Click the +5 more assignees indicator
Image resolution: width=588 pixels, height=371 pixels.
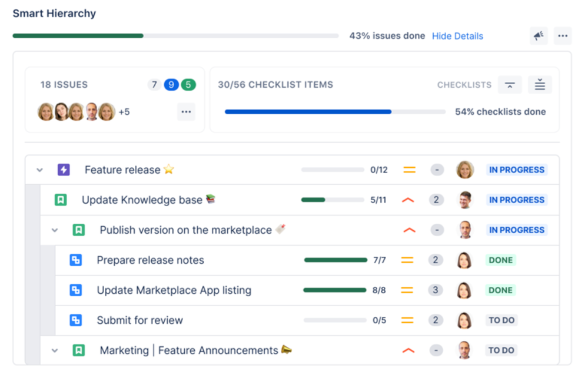[x=124, y=112]
